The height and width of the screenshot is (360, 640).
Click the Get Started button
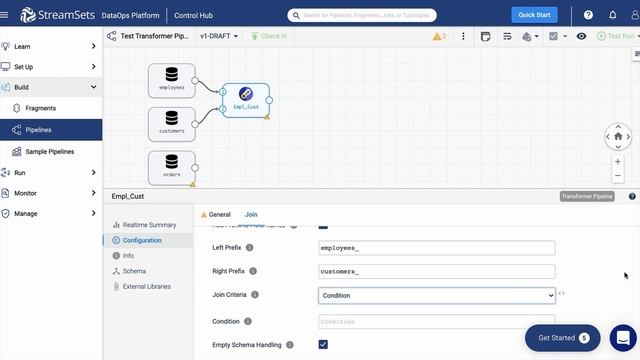[562, 338]
